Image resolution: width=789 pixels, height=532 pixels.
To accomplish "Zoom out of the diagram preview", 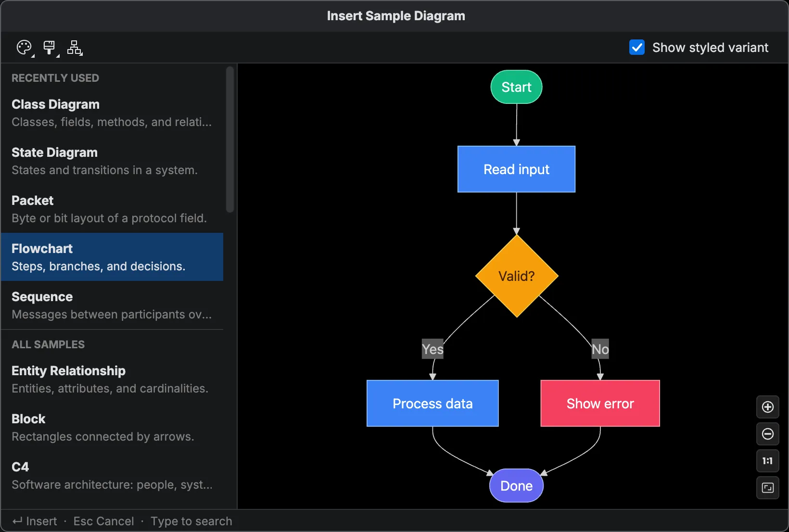I will point(767,434).
